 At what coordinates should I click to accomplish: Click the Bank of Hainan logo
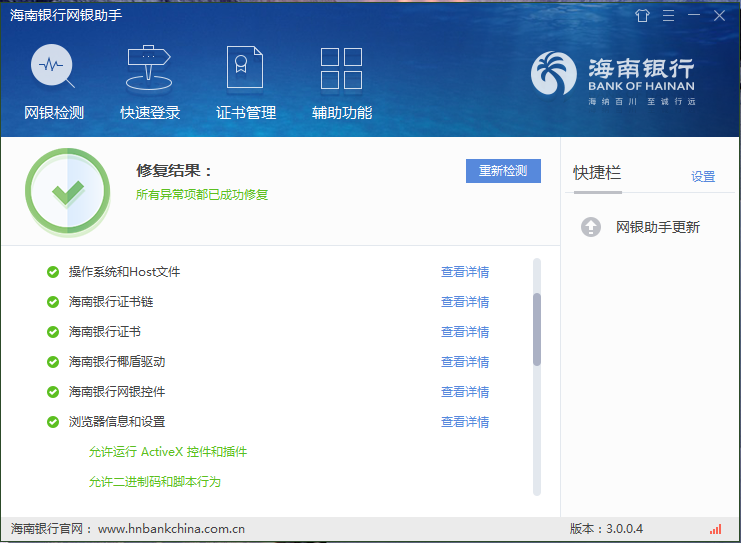tap(613, 78)
